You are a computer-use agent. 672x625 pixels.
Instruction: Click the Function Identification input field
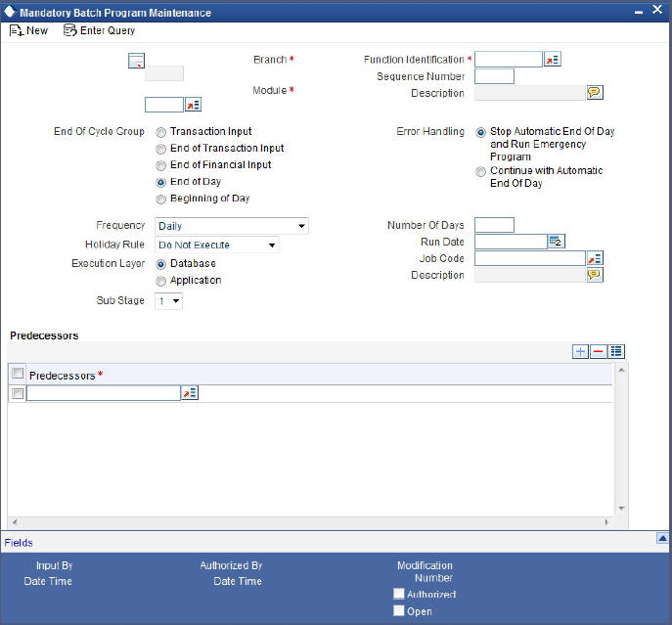point(509,59)
